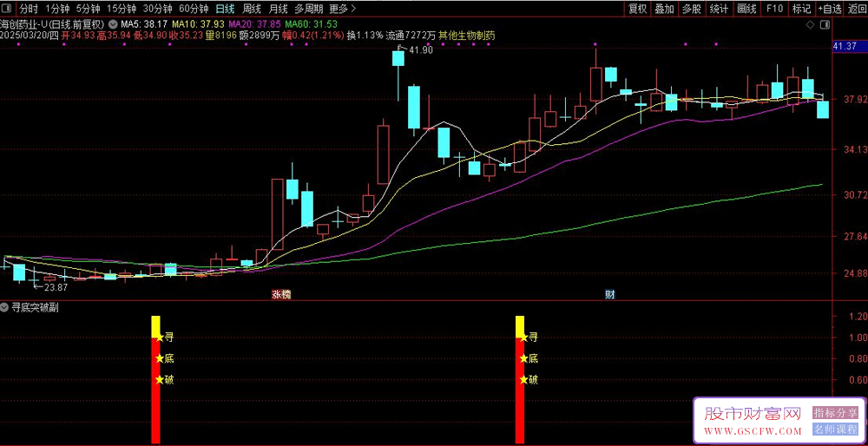
Task: Open F10 company info
Action: pos(774,9)
